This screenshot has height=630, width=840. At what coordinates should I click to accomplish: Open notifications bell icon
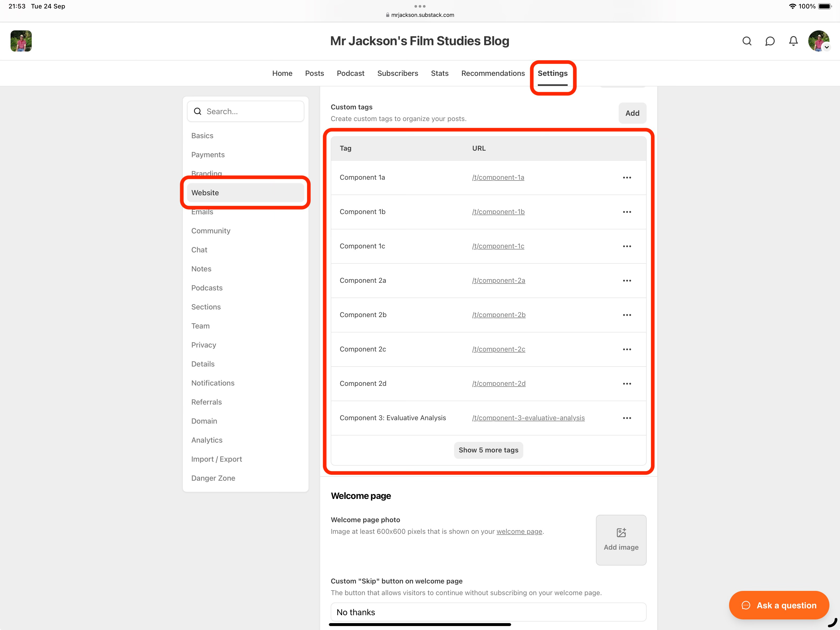coord(793,41)
